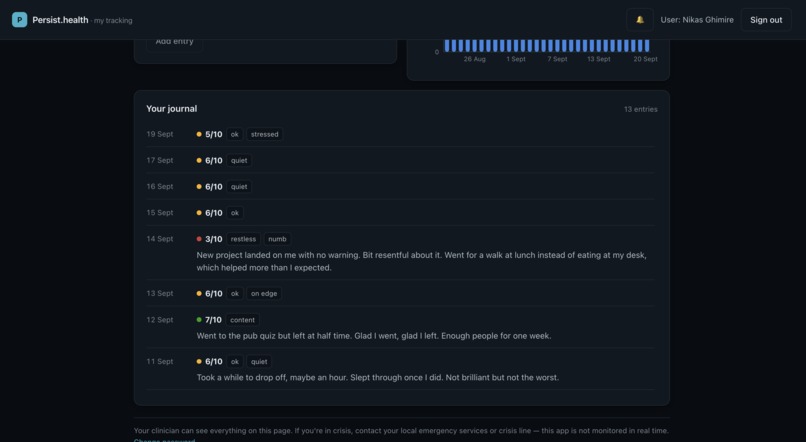Click the 13 entries count

click(x=640, y=109)
